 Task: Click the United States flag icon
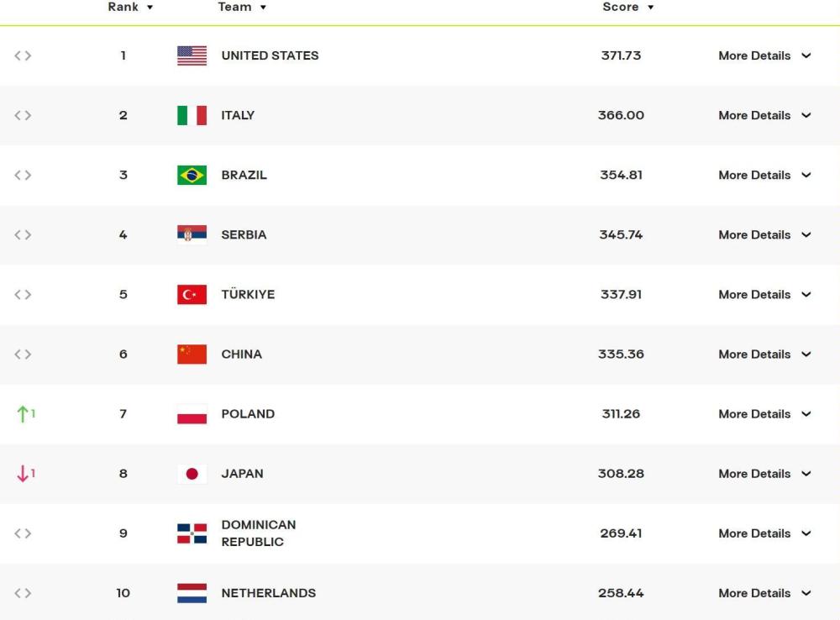(x=192, y=55)
